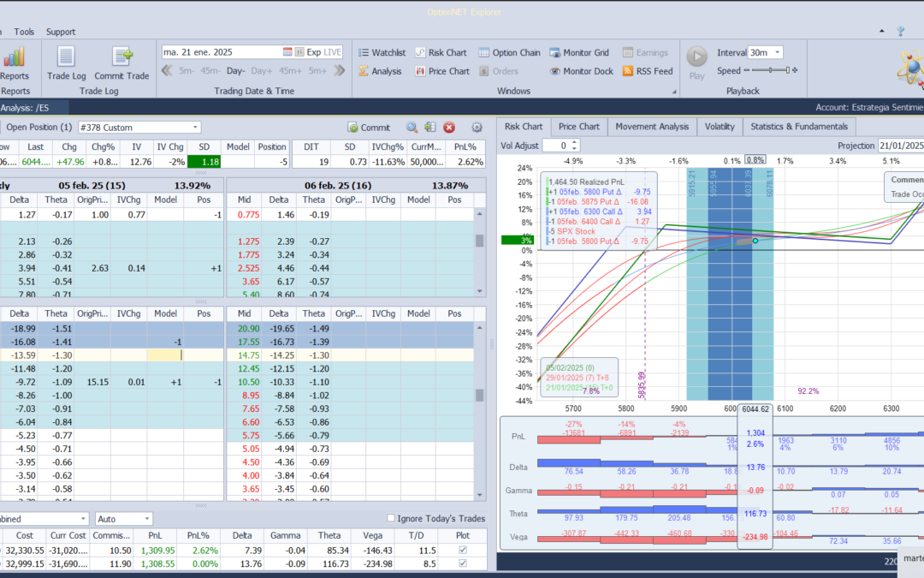This screenshot has width=924, height=578.
Task: Step back one day with Day-
Action: coord(235,71)
